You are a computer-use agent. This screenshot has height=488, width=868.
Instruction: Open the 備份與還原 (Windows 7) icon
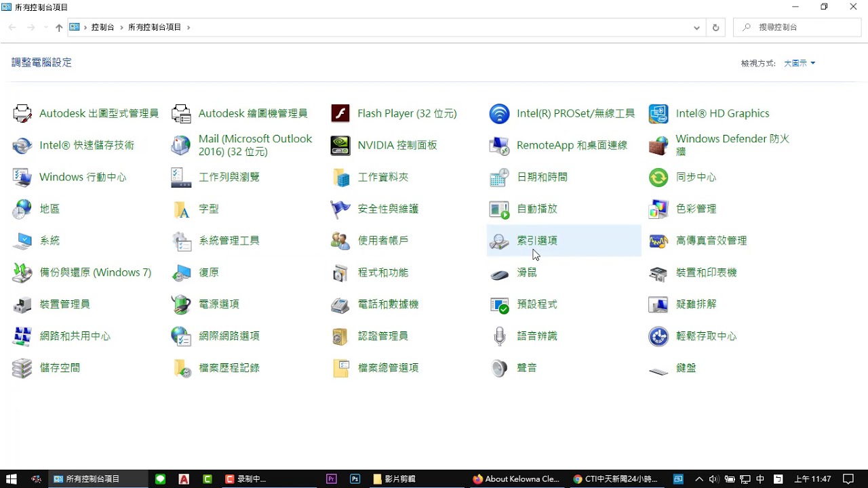click(22, 272)
